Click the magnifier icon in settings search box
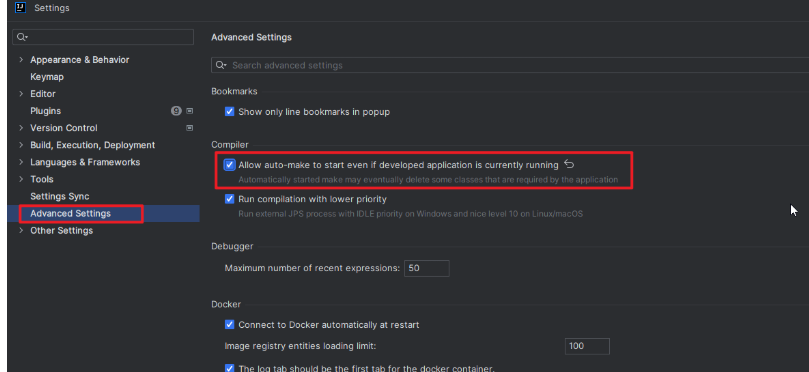The width and height of the screenshot is (809, 372). tap(22, 37)
